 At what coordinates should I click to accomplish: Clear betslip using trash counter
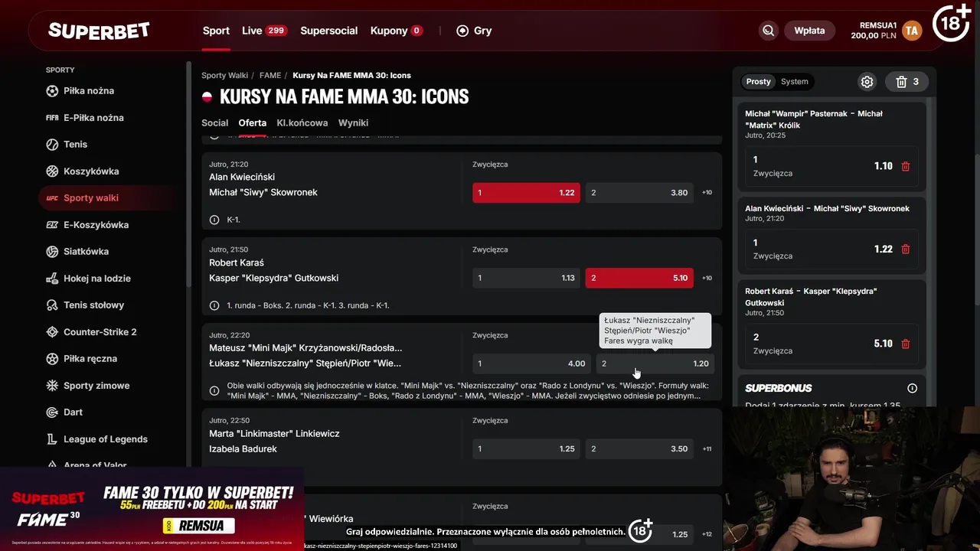coord(907,82)
